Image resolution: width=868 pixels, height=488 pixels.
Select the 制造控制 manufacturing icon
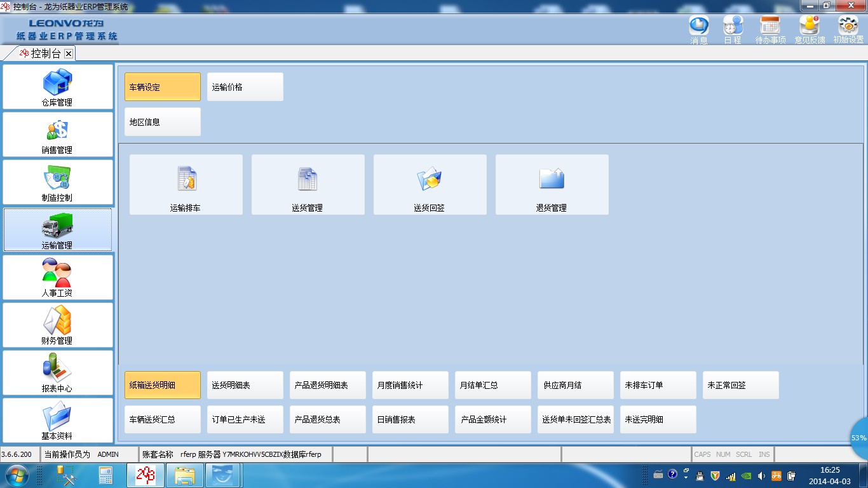pos(57,182)
